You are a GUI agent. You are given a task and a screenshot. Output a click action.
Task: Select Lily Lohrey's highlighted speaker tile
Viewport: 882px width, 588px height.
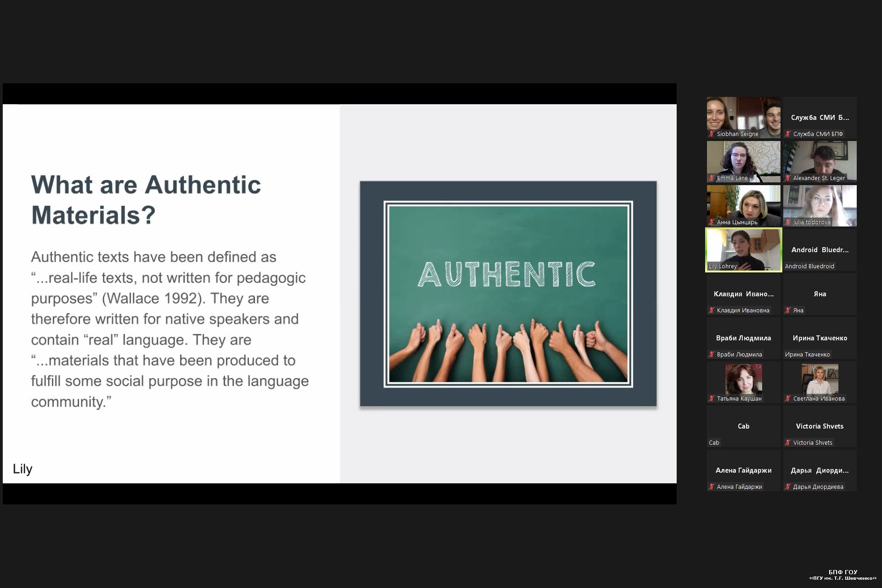pos(744,250)
